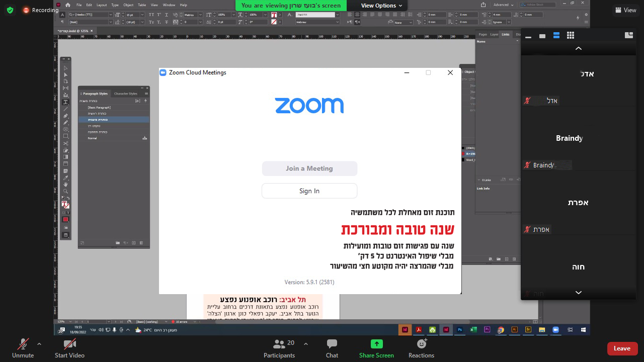Viewport: 644px width, 362px height.
Task: Start video in the Zoom meeting
Action: click(69, 348)
